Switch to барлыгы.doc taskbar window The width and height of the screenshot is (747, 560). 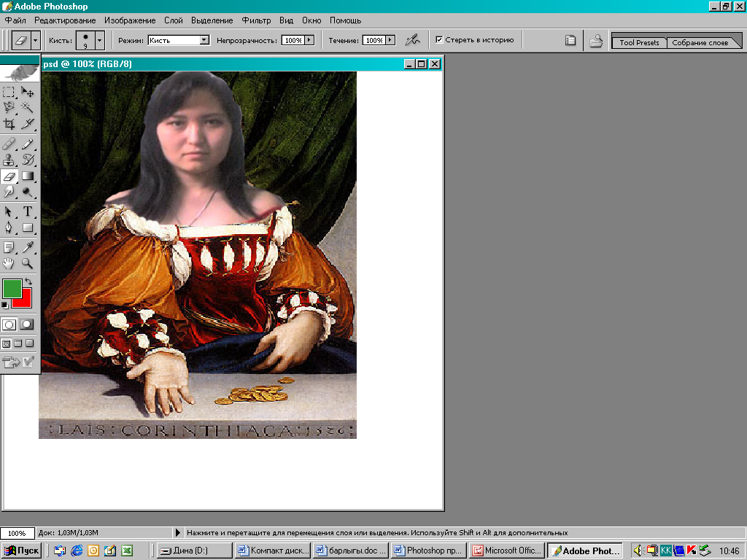click(351, 551)
